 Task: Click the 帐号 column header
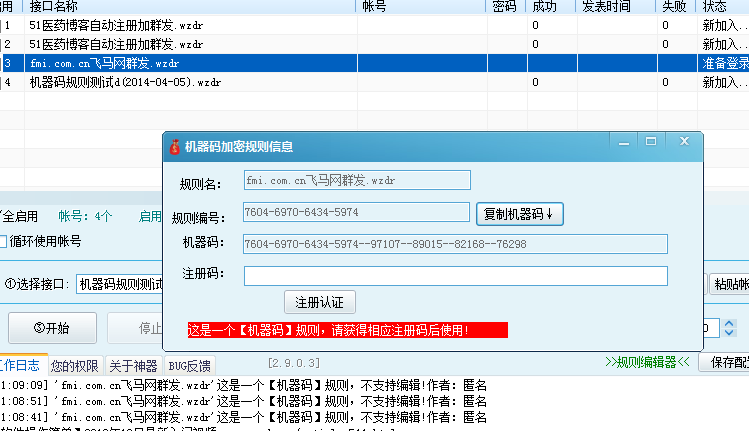(422, 6)
